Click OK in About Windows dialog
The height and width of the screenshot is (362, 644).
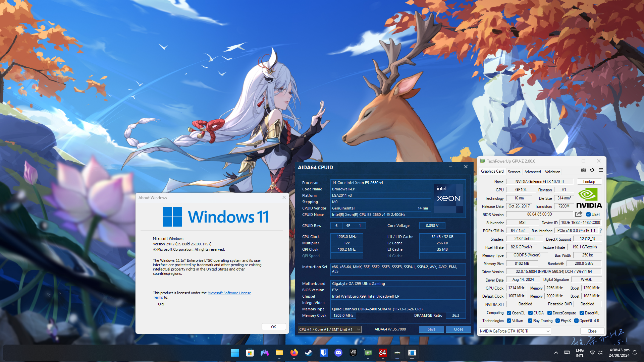click(273, 327)
